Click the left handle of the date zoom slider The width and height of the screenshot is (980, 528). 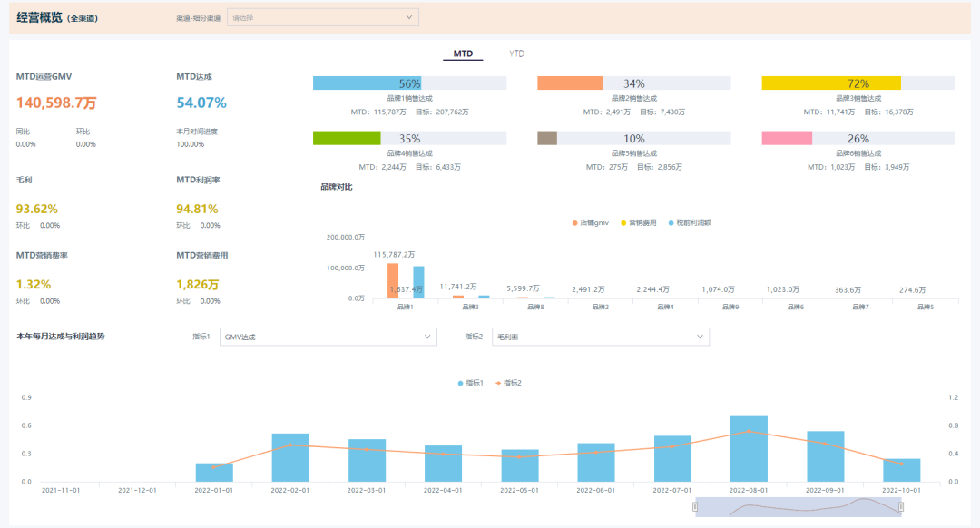pos(695,507)
